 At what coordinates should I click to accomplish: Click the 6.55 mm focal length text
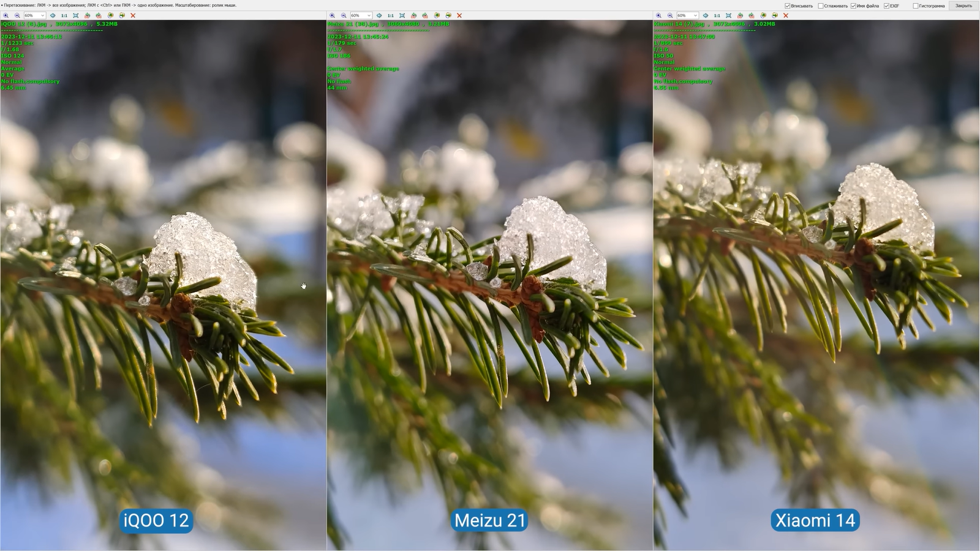(666, 88)
